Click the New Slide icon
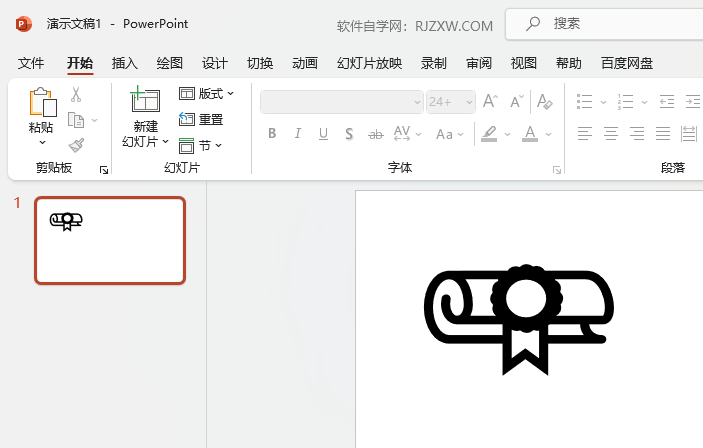Image resolution: width=703 pixels, height=448 pixels. [x=145, y=99]
